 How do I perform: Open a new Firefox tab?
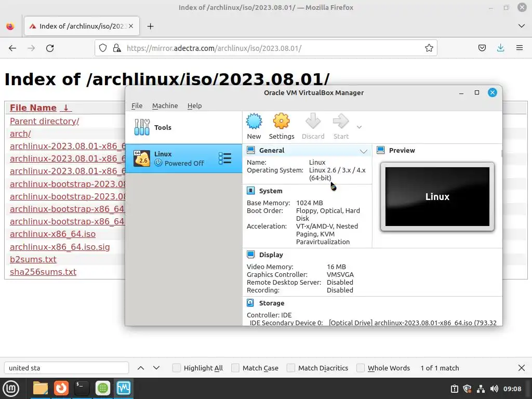[150, 26]
